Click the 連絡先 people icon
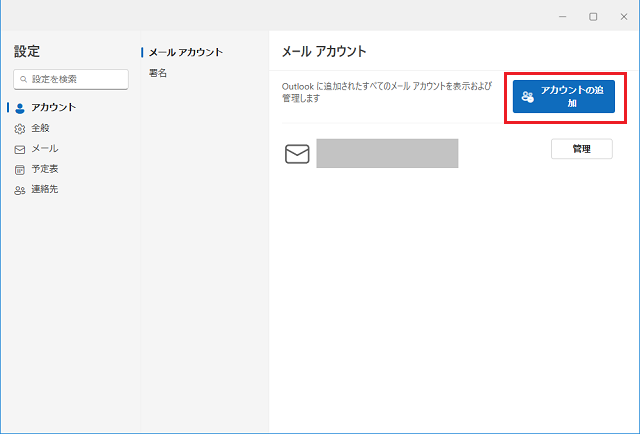Image resolution: width=640 pixels, height=434 pixels. tap(20, 190)
